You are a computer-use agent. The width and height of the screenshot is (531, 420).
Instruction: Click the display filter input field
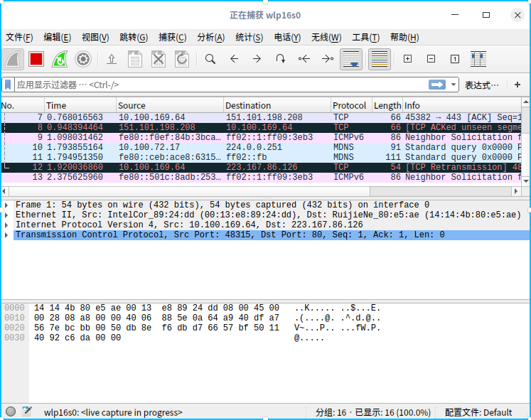(220, 85)
